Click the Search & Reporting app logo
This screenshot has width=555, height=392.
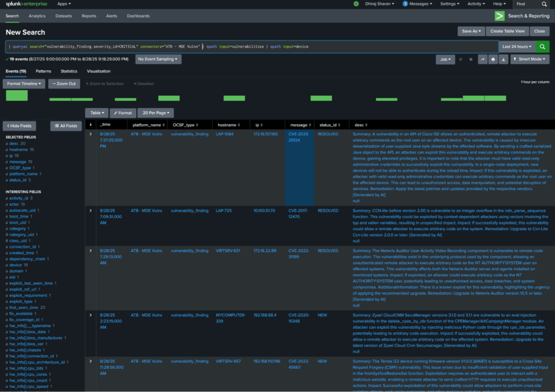pos(499,16)
